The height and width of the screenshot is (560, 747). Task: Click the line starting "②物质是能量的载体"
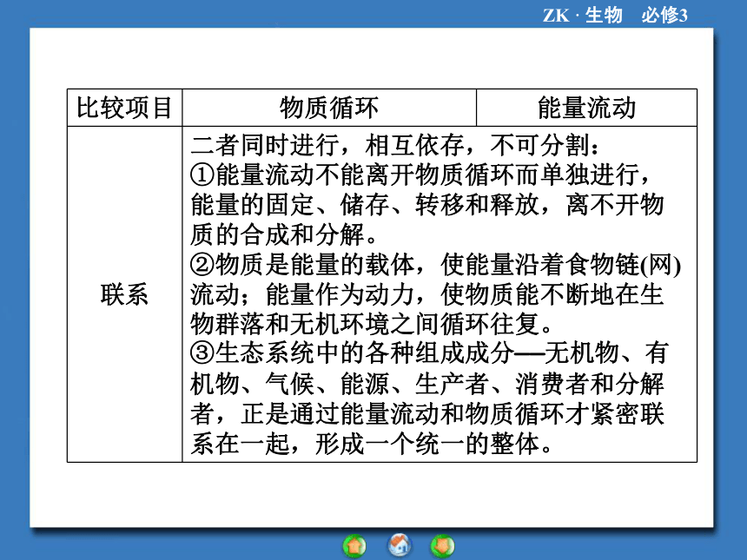[436, 265]
